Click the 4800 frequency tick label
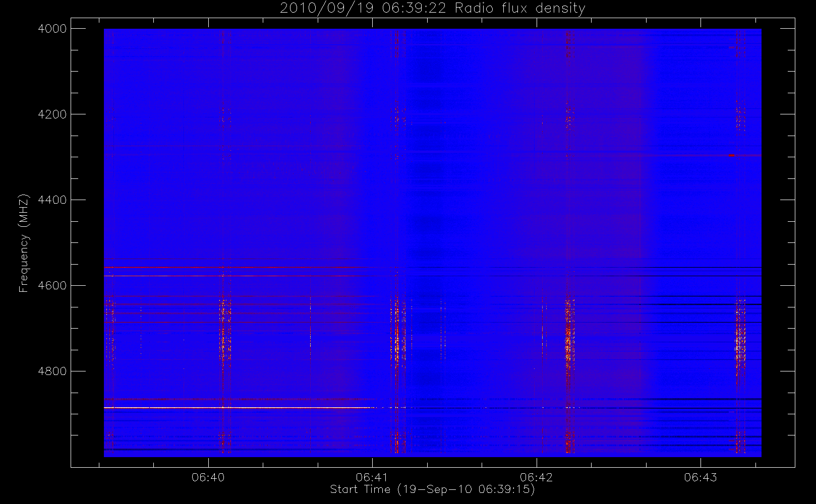 [52, 371]
